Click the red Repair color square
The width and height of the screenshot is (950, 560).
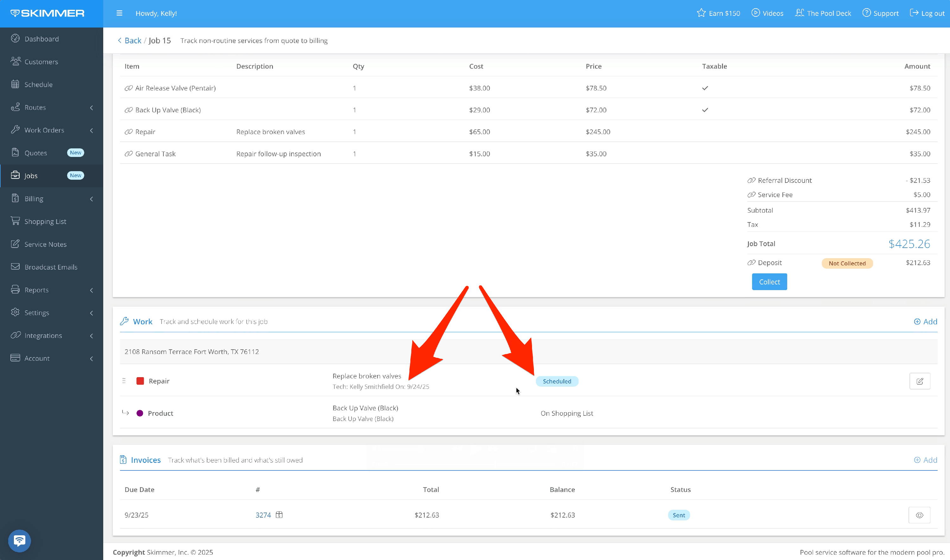point(140,381)
